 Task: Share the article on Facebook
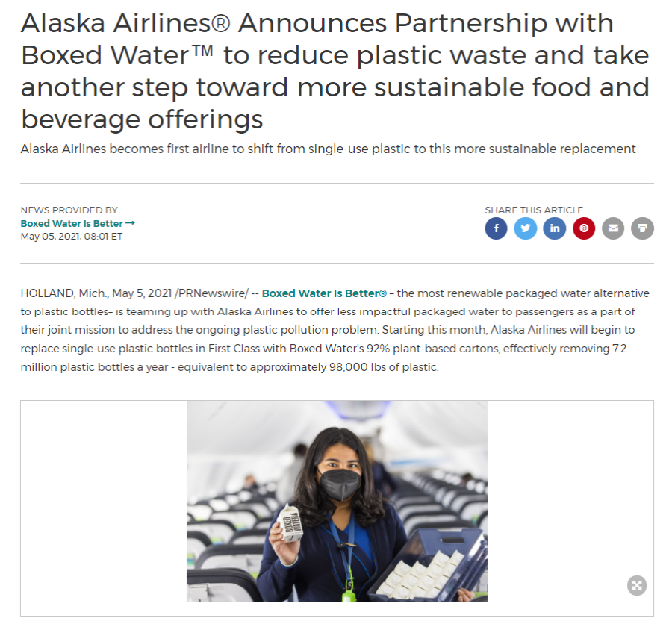pos(496,228)
